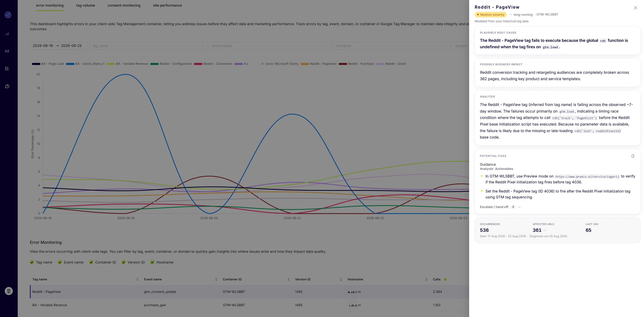
Task: Uncheck the Event name column checkbox
Action: pyautogui.click(x=60, y=262)
